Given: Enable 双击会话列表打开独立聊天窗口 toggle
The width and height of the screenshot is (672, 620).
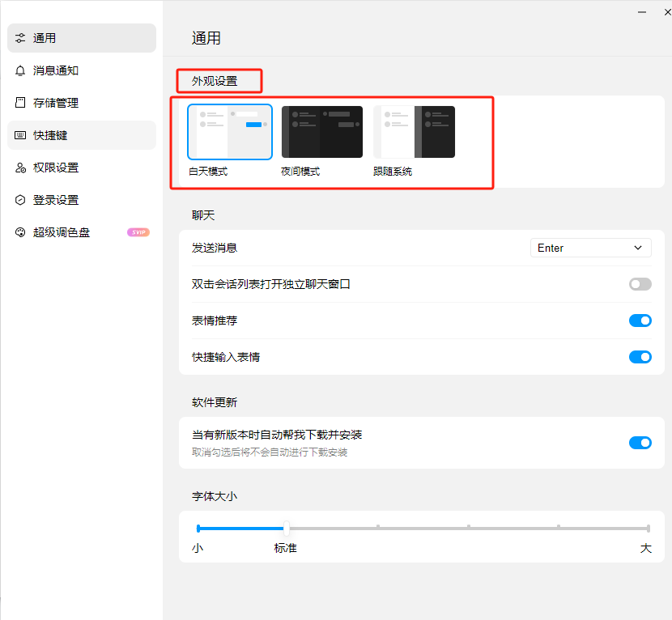Looking at the screenshot, I should (x=640, y=284).
